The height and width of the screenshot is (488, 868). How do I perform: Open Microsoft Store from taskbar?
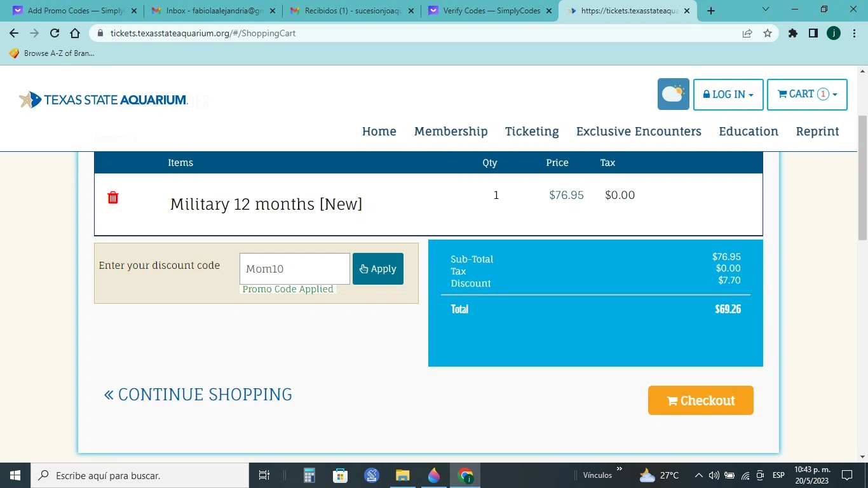point(341,475)
